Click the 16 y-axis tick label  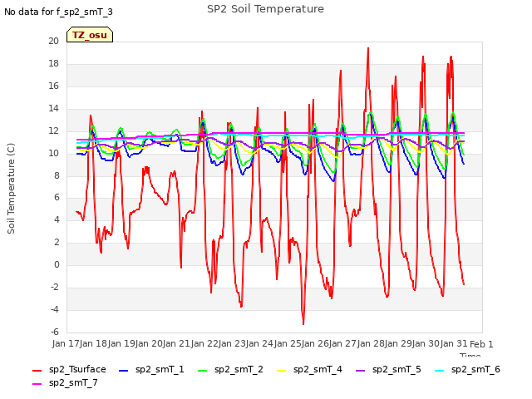click(x=53, y=86)
